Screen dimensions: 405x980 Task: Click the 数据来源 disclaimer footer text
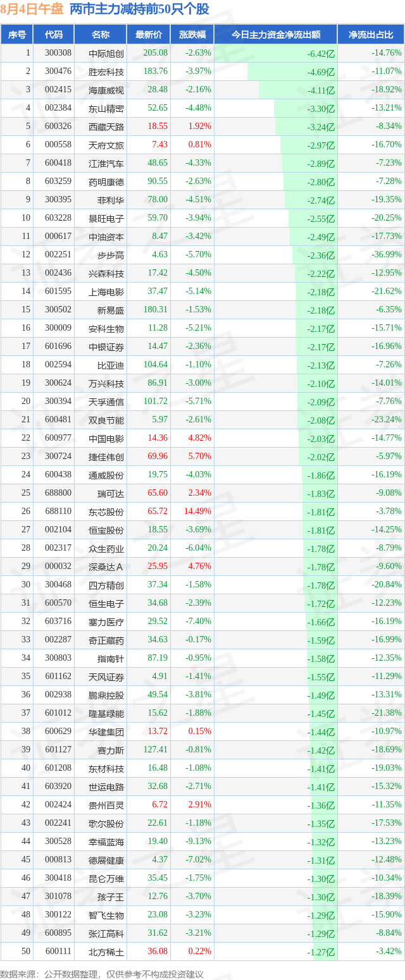tap(102, 974)
